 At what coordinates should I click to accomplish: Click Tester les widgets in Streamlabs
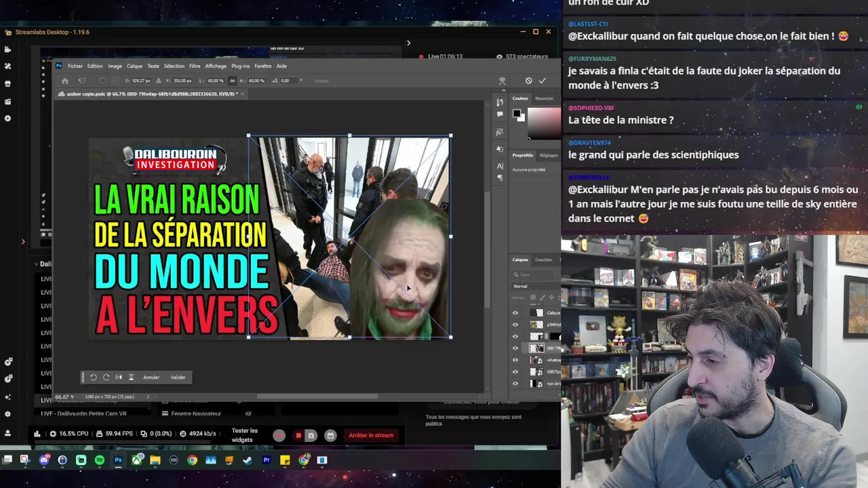[x=245, y=435]
